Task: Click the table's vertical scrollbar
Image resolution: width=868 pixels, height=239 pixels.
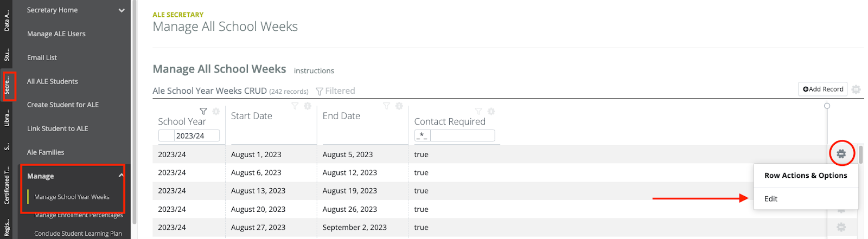Action: [861, 154]
